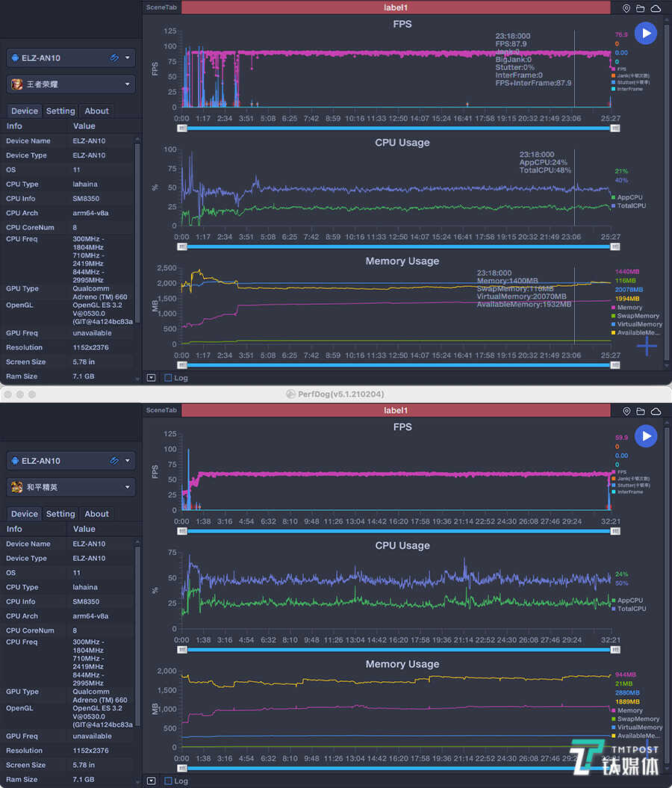The height and width of the screenshot is (788, 672).
Task: Switch to the Device tab in bottom window
Action: 24,514
